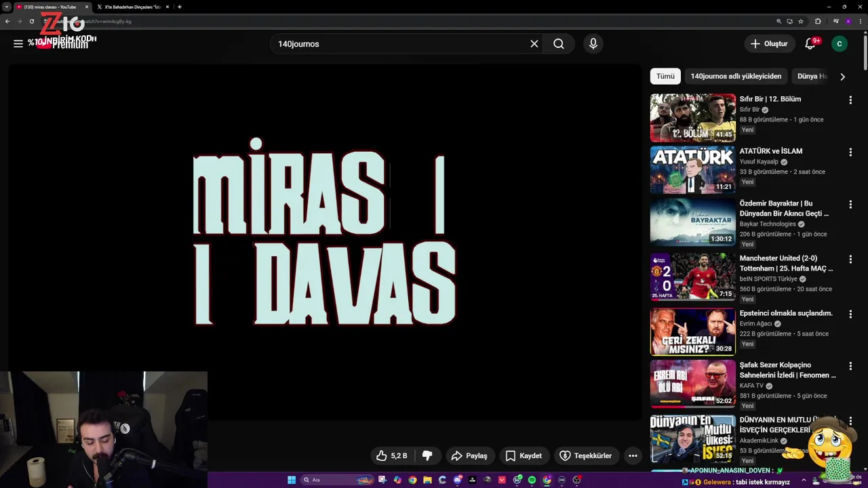
Task: Open Yusuf Kayaalp channel name
Action: click(x=759, y=162)
